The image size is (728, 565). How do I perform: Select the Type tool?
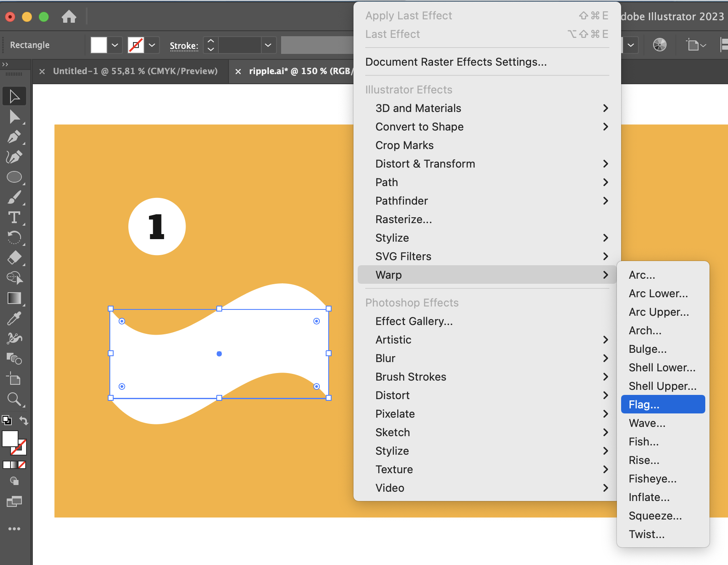click(x=14, y=217)
